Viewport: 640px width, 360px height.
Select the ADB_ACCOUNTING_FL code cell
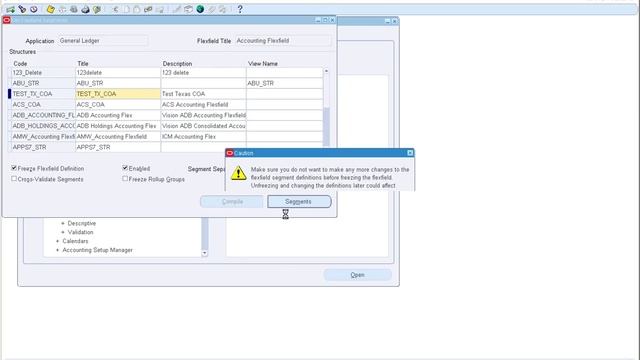(43, 115)
